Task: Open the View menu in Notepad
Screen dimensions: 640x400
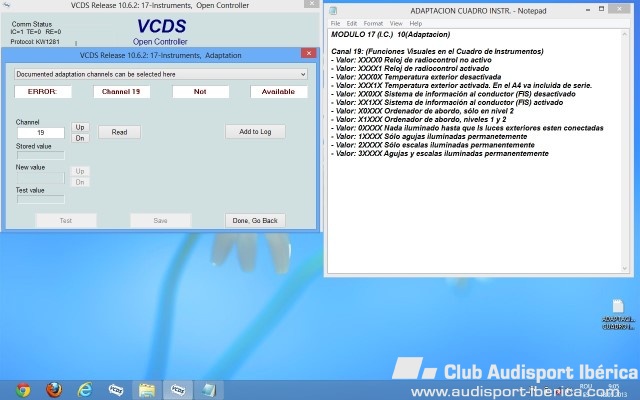Action: (x=396, y=24)
